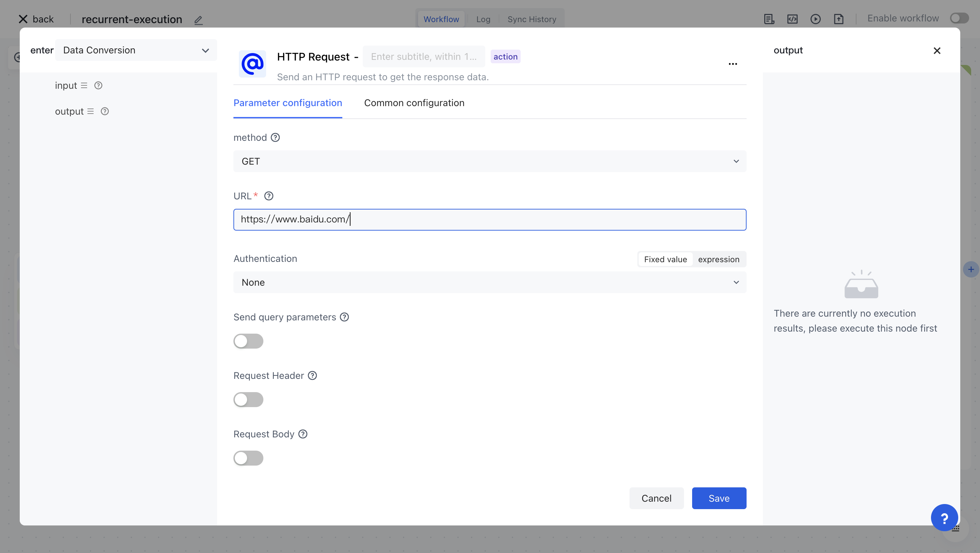Open the method GET dropdown
Image resolution: width=980 pixels, height=553 pixels.
[490, 161]
